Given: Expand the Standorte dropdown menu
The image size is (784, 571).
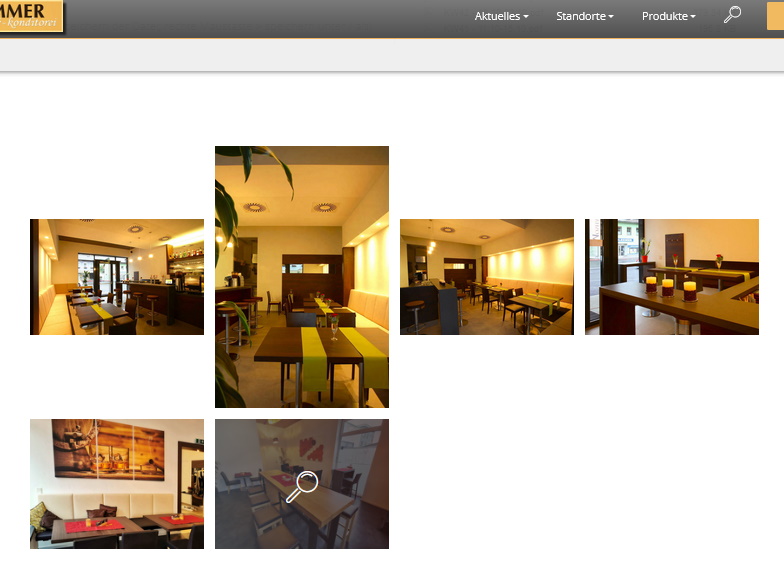Looking at the screenshot, I should (581, 16).
